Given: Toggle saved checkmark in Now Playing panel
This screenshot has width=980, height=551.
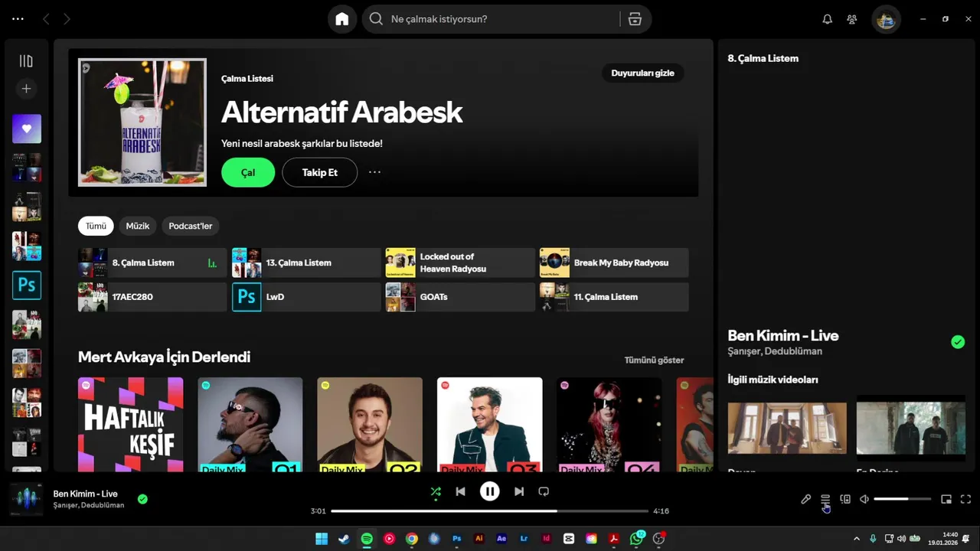Looking at the screenshot, I should tap(958, 342).
